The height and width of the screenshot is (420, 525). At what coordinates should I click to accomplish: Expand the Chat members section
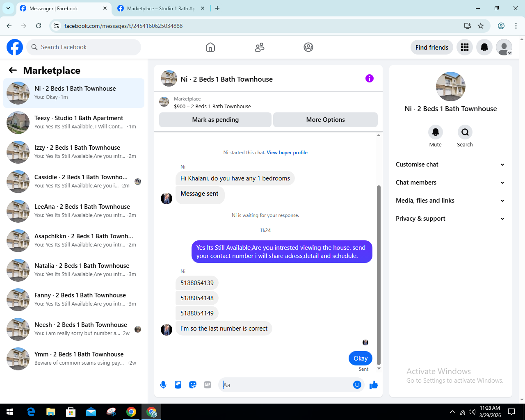point(450,183)
